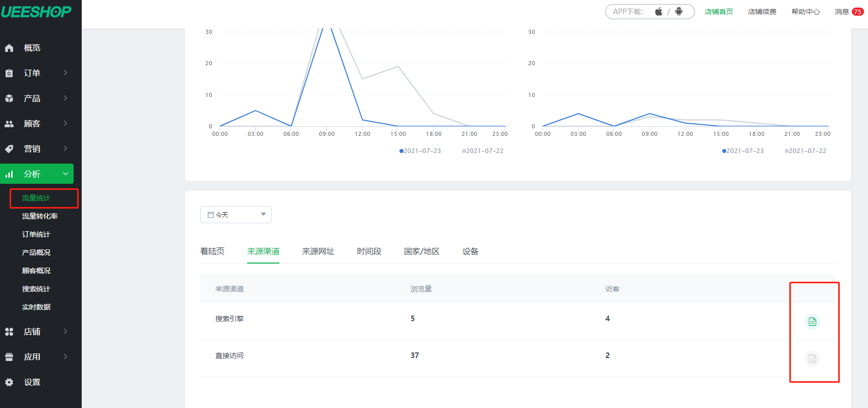
Task: Click the 概览 home icon in sidebar
Action: coord(9,48)
